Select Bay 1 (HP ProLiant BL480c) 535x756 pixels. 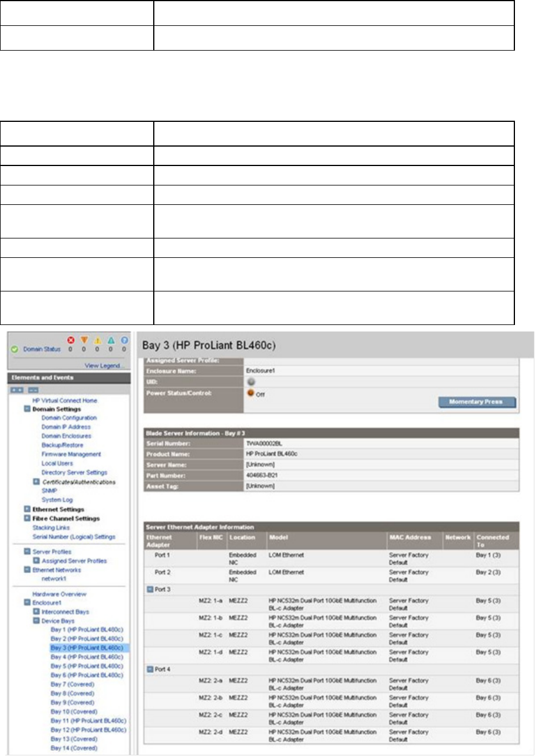pyautogui.click(x=86, y=630)
